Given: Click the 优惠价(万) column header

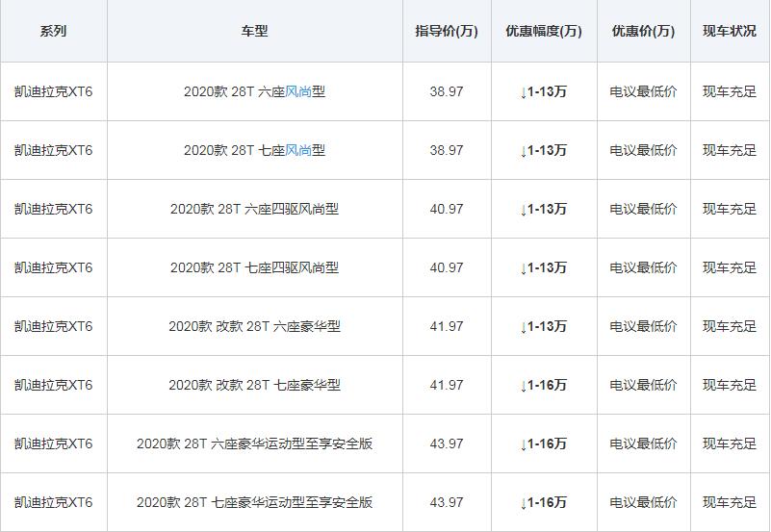Looking at the screenshot, I should point(643,31).
